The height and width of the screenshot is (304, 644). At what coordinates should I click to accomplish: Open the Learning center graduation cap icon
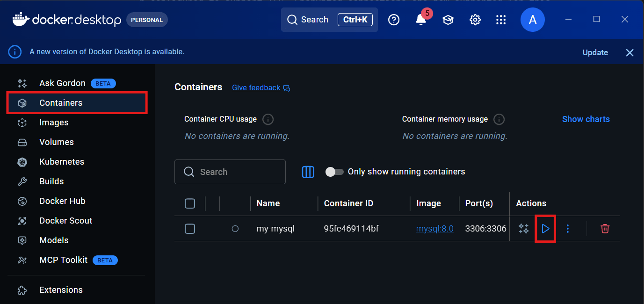point(448,20)
